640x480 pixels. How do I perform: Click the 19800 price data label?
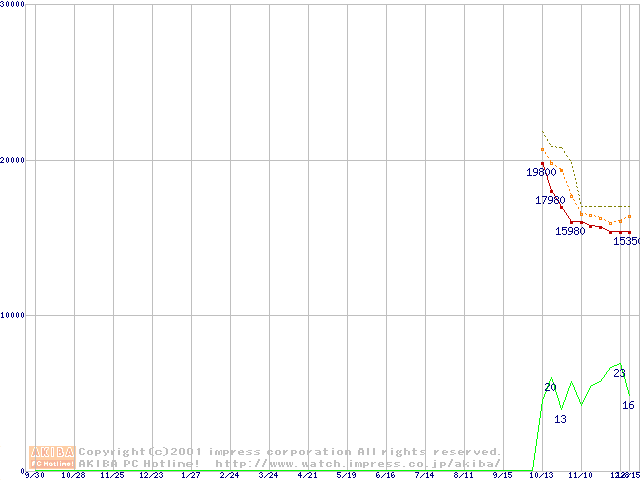(x=541, y=172)
